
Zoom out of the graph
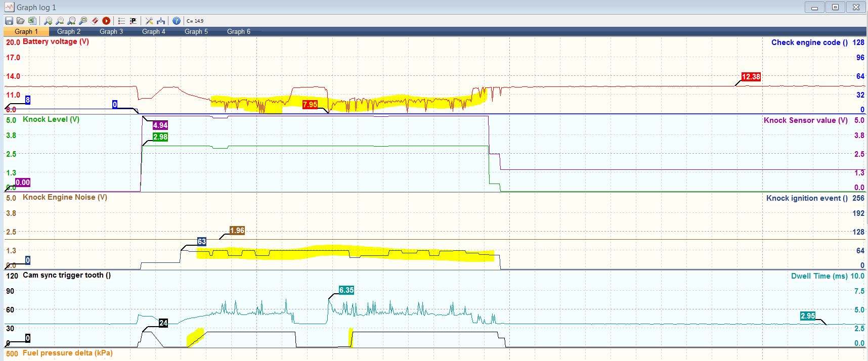pos(60,21)
